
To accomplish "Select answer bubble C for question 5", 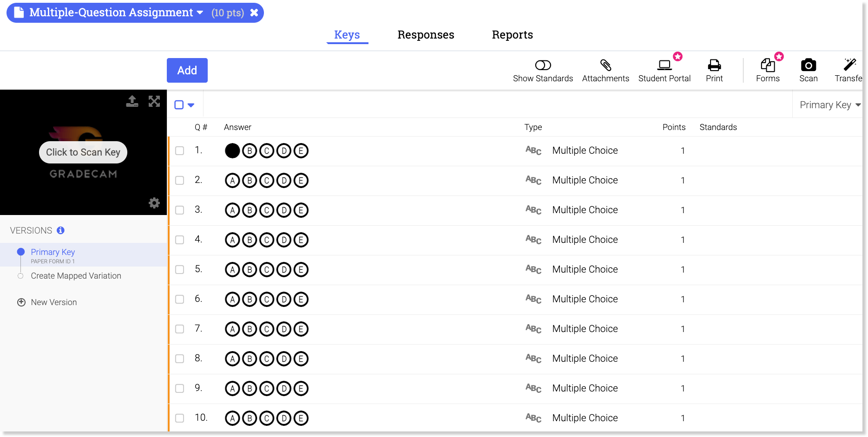I will [x=267, y=269].
